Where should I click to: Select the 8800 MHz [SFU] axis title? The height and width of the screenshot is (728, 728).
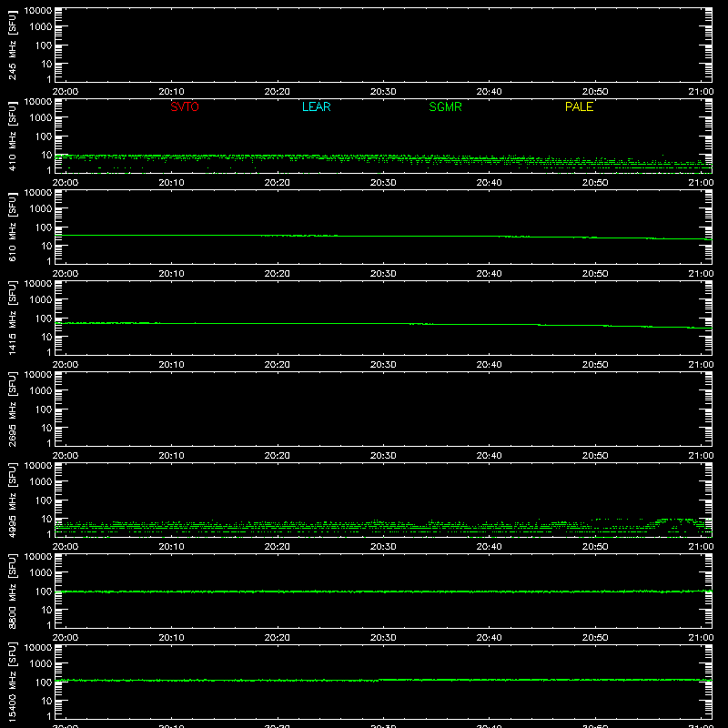tap(13, 591)
